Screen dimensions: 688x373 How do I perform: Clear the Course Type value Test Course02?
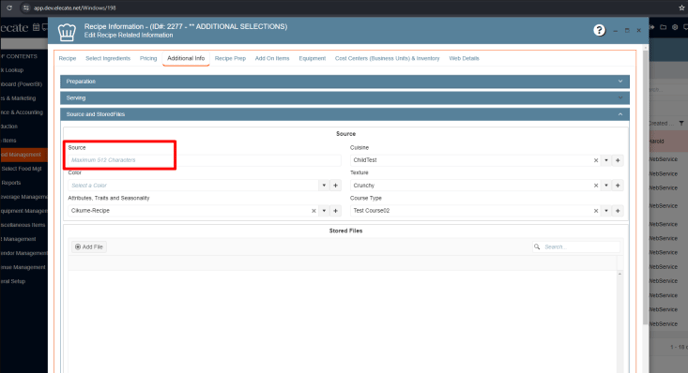point(596,211)
